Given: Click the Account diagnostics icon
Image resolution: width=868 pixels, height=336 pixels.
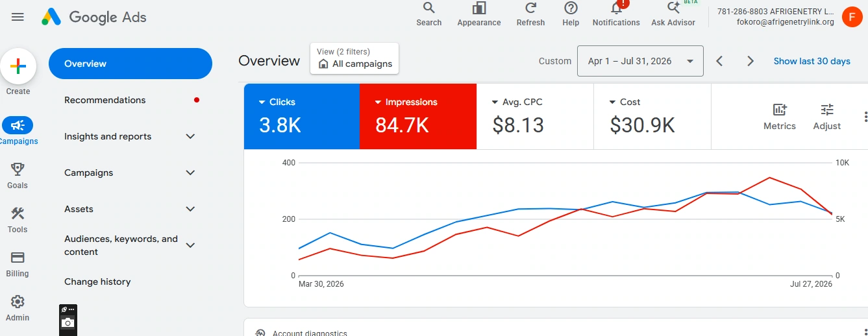Looking at the screenshot, I should click(x=260, y=333).
